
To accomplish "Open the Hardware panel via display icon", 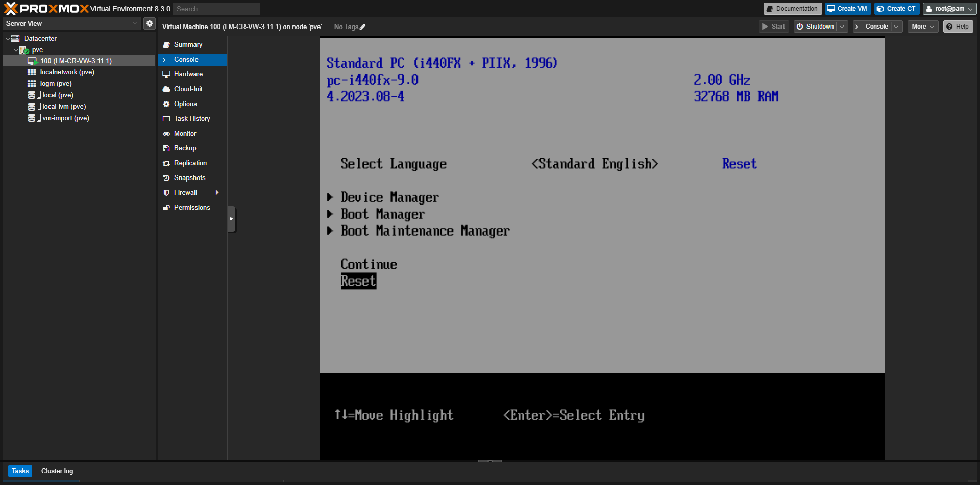I will [166, 74].
